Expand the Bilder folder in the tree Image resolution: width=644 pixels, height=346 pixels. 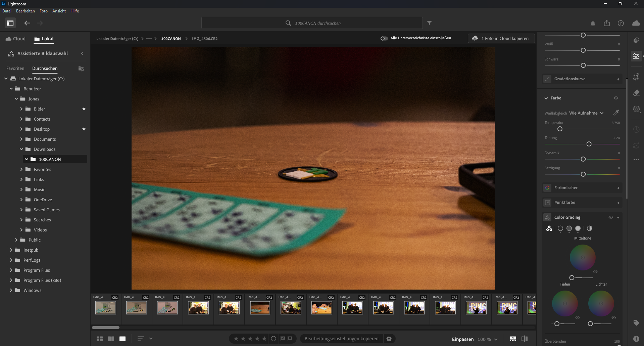click(21, 109)
